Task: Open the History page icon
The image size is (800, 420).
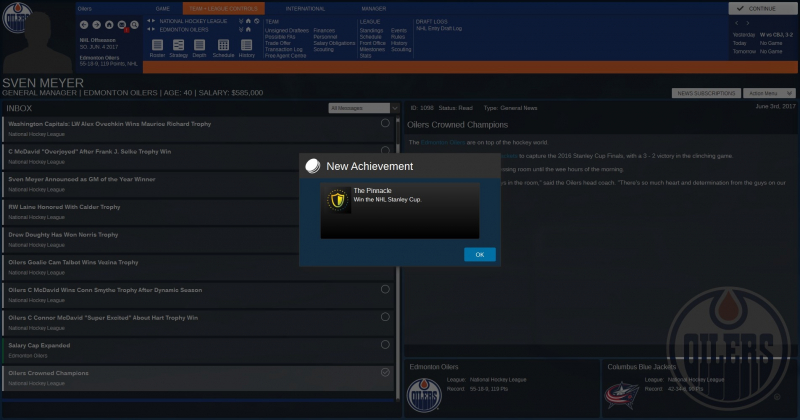Action: coord(246,45)
